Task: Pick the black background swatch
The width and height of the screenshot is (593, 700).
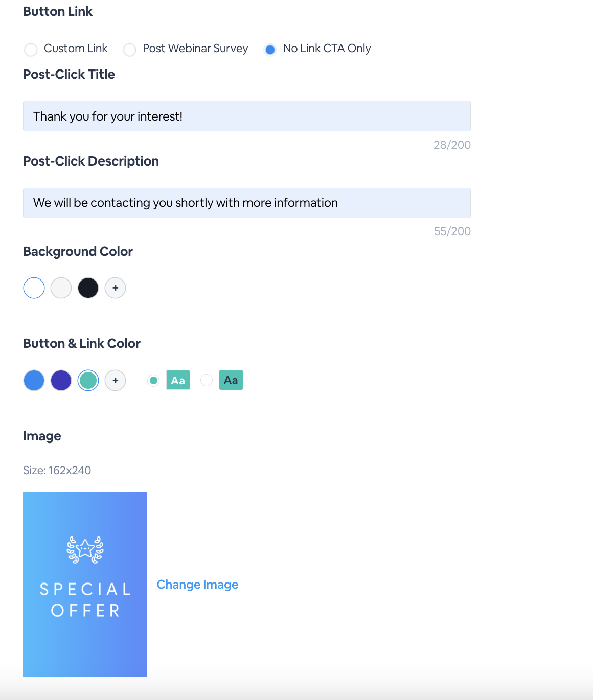Action: (x=88, y=288)
